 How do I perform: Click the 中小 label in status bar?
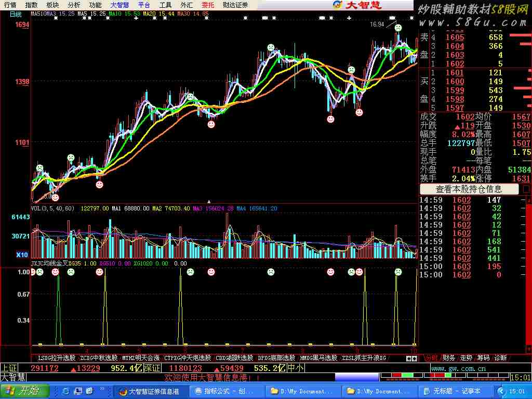(296, 368)
